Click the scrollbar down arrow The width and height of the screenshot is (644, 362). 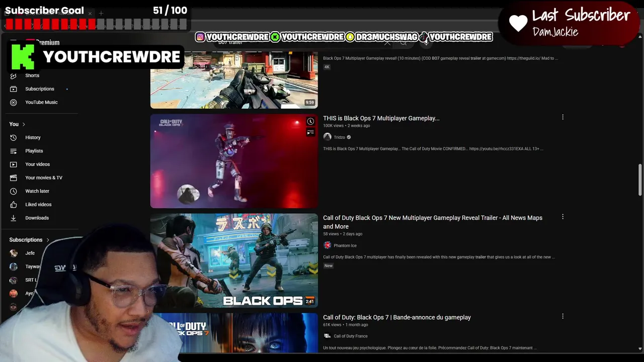tap(640, 348)
